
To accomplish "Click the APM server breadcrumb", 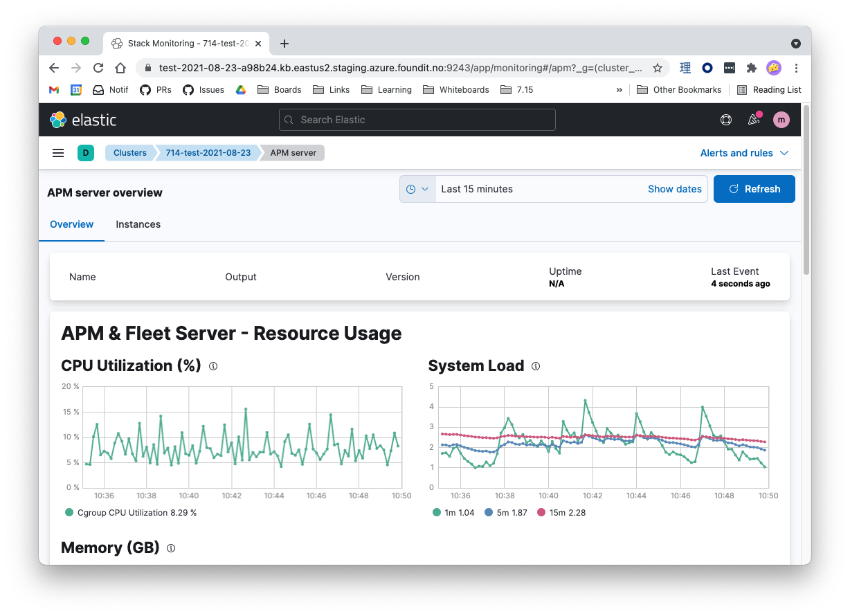I will (293, 153).
